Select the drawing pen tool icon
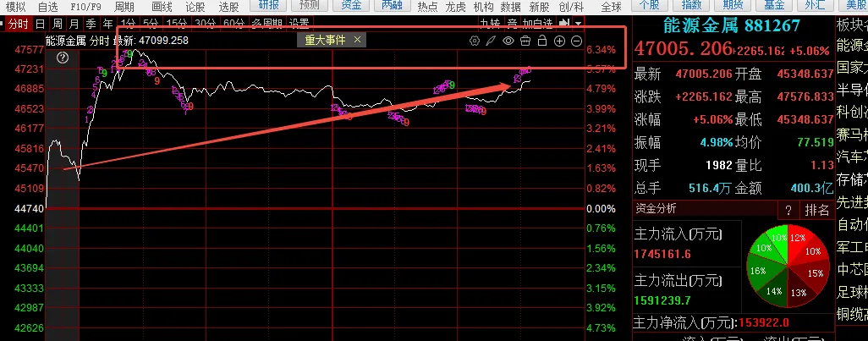This screenshot has width=868, height=341. (x=491, y=41)
